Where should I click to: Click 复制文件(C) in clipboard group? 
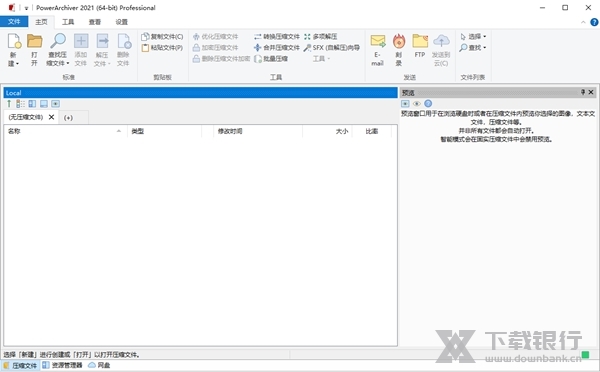[x=162, y=37]
